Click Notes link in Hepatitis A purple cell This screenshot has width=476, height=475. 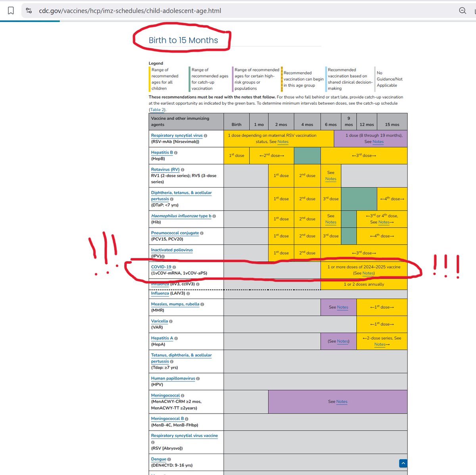tap(343, 342)
